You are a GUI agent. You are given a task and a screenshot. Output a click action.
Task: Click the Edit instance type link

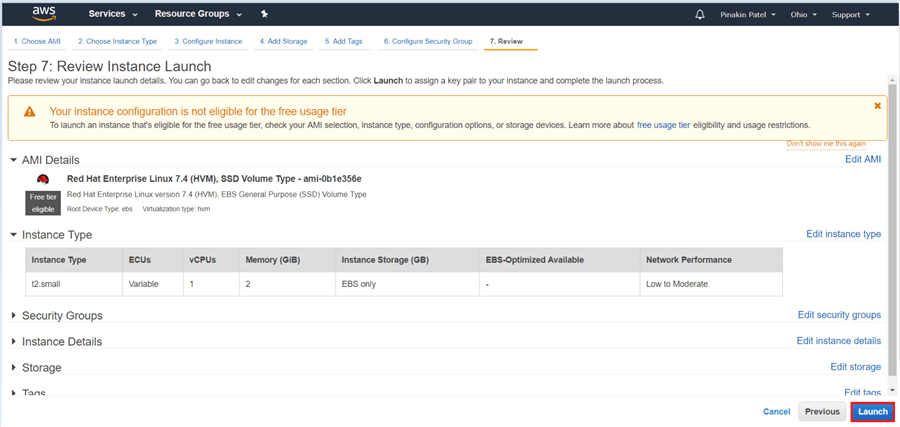point(843,234)
